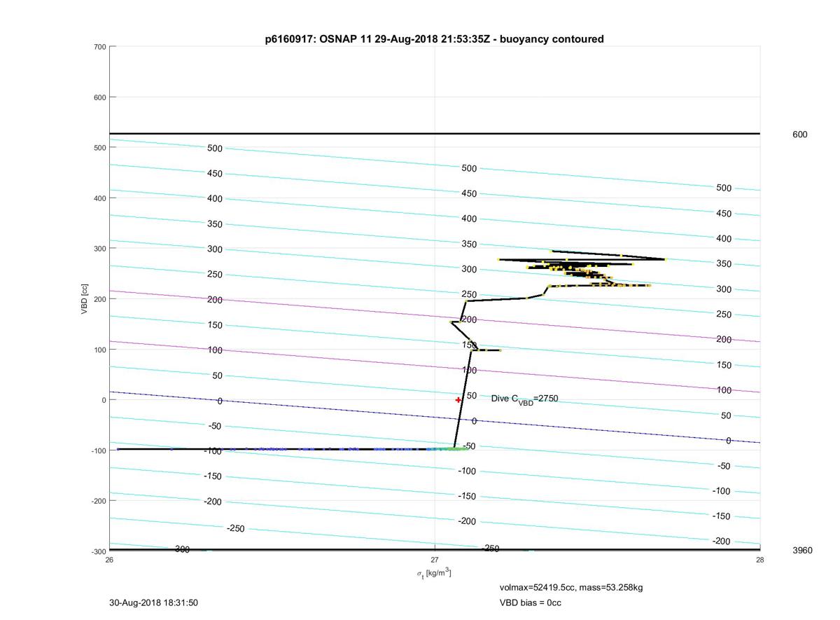840x620 pixels.
Task: Click x-axis tick label '26'
Action: (109, 559)
